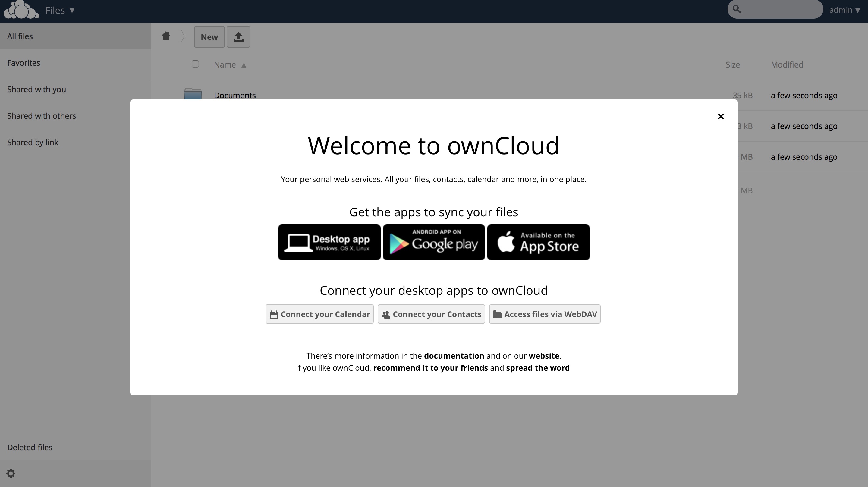The width and height of the screenshot is (868, 487).
Task: Expand the admin user menu
Action: click(x=844, y=10)
